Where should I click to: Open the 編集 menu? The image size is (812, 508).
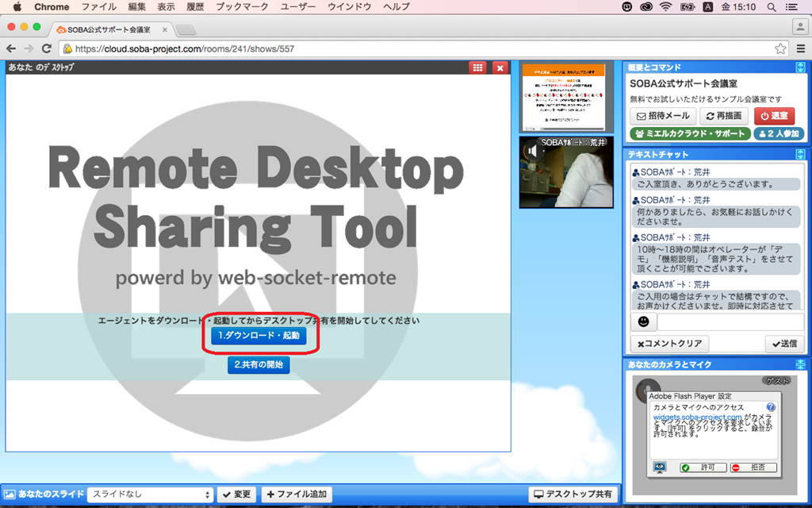tap(136, 6)
